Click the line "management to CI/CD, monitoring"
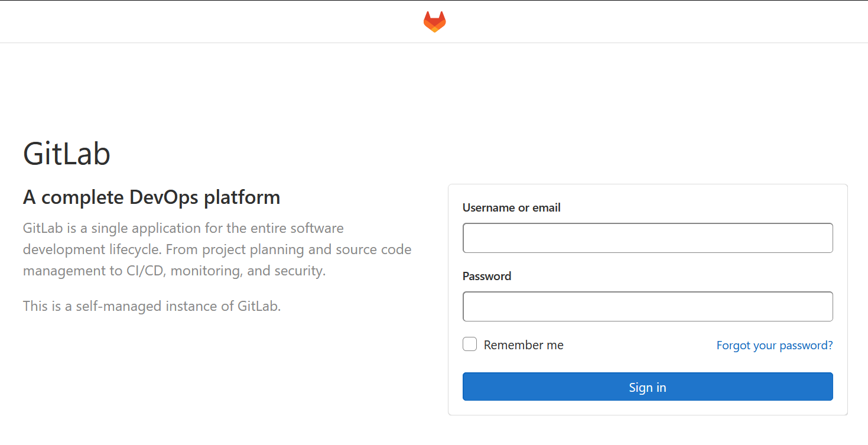The height and width of the screenshot is (445, 868). 174,271
